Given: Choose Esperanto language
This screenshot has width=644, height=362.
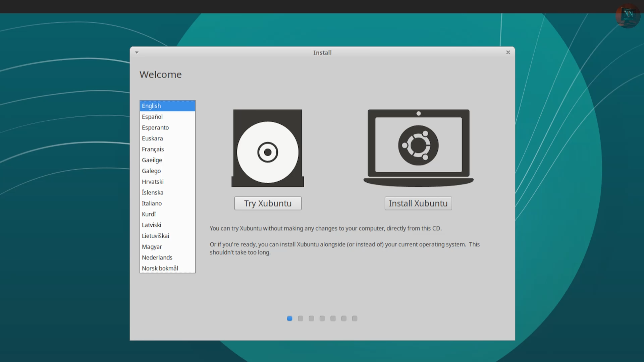Looking at the screenshot, I should (155, 127).
